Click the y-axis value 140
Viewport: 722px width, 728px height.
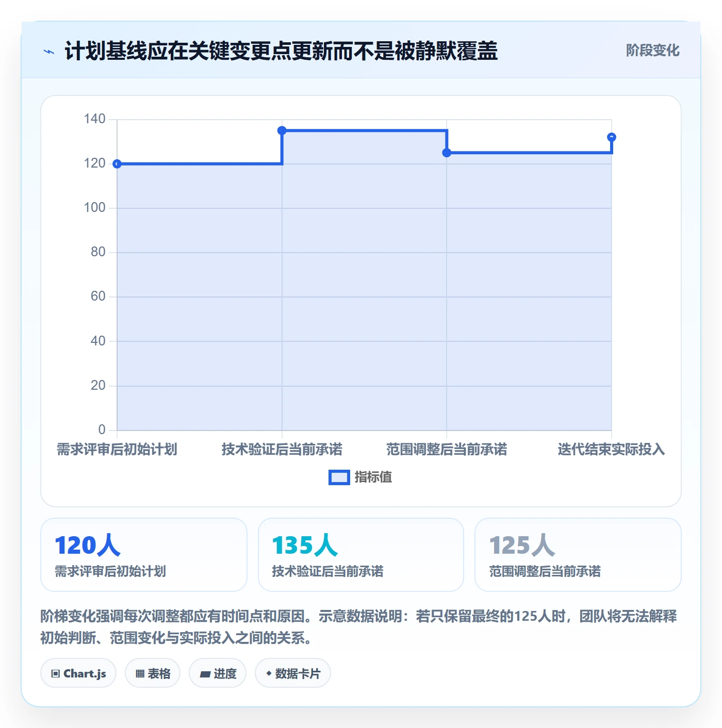tap(95, 119)
